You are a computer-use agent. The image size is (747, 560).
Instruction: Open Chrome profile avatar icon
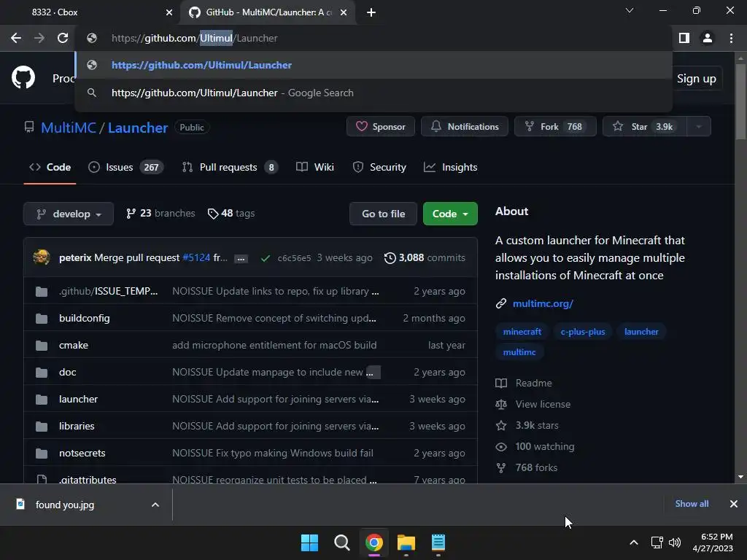(x=708, y=38)
